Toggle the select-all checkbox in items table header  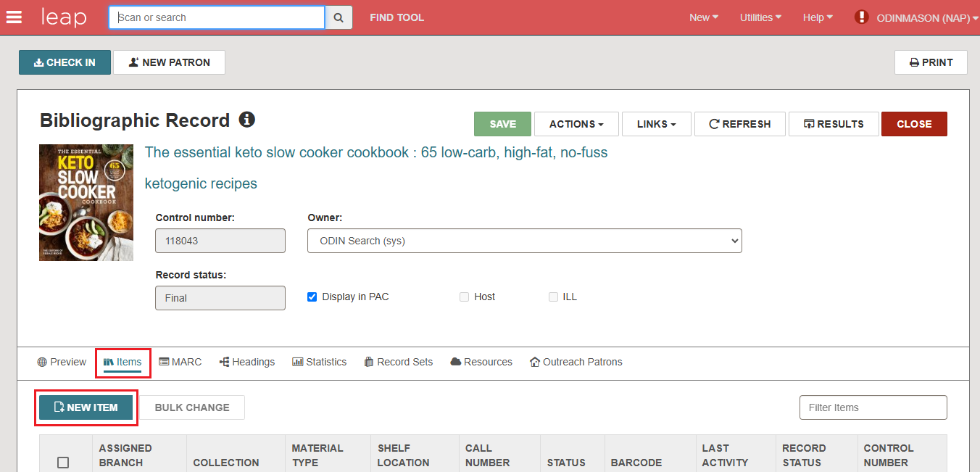(63, 463)
